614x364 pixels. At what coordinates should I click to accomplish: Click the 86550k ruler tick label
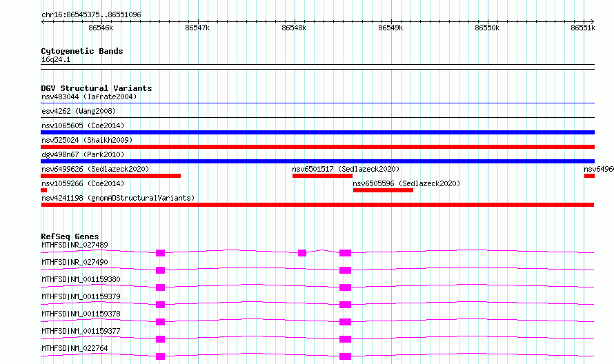487,28
